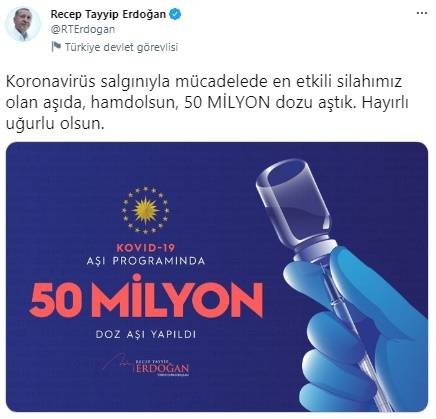Click the red KOVID-19 heading in image
436x419 pixels.
point(146,248)
